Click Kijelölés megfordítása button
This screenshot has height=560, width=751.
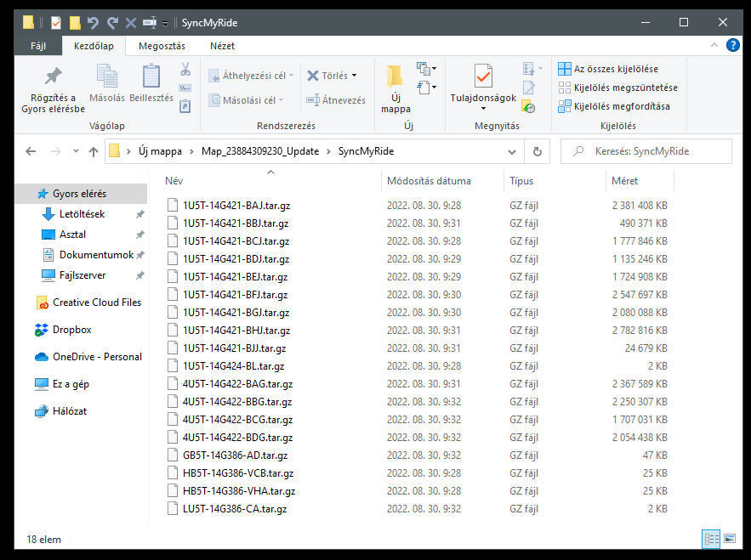pos(614,106)
